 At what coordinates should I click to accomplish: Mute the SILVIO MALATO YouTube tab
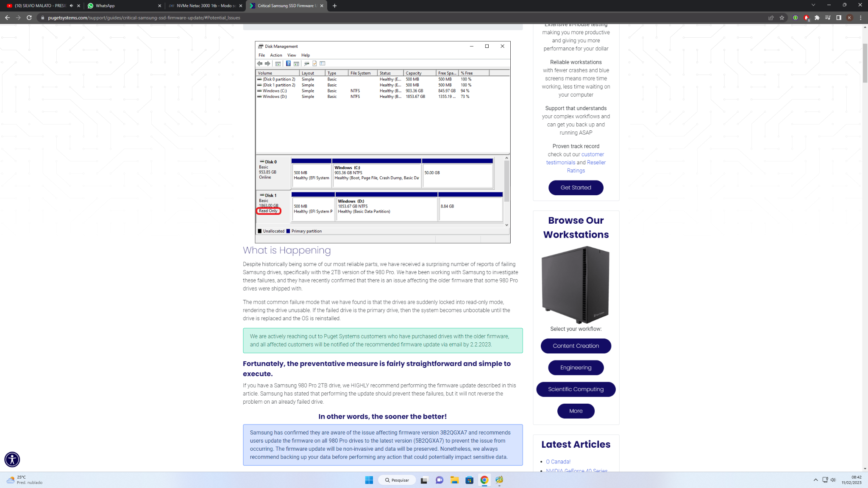[x=71, y=6]
